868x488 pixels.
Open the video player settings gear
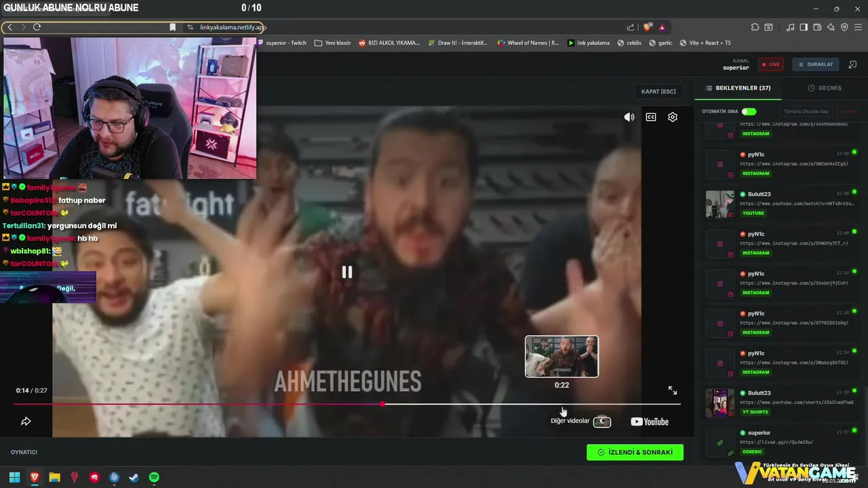pos(673,117)
